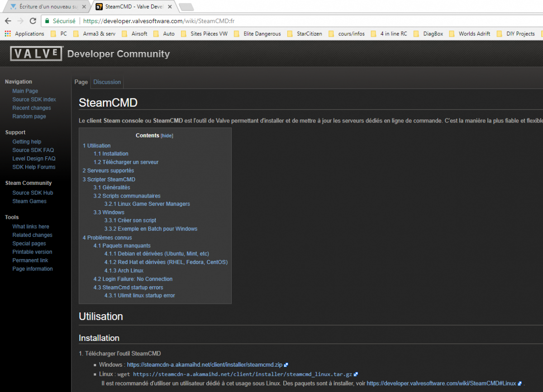Jump to '4.1.3 Arch Linux'
The height and width of the screenshot is (392, 543).
click(124, 270)
